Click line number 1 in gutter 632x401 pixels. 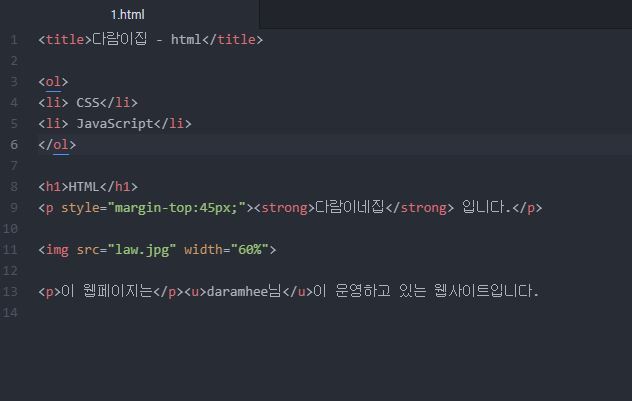pos(14,40)
